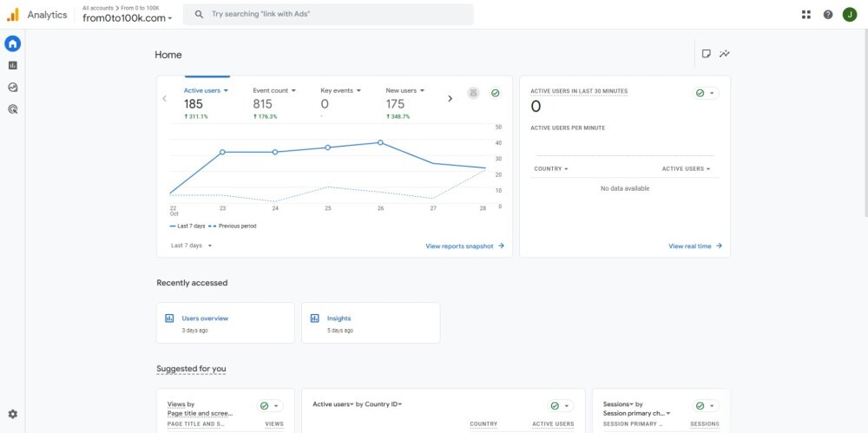Screen dimensions: 868x433
Task: Open the Explore icon in sidebar
Action: (x=12, y=87)
